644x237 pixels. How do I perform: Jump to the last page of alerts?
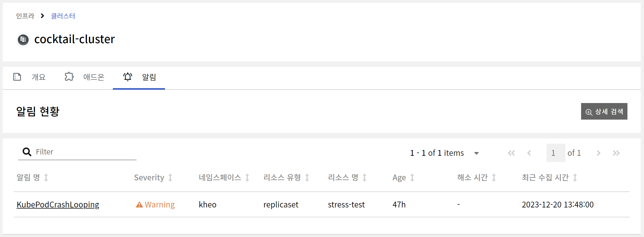point(616,153)
